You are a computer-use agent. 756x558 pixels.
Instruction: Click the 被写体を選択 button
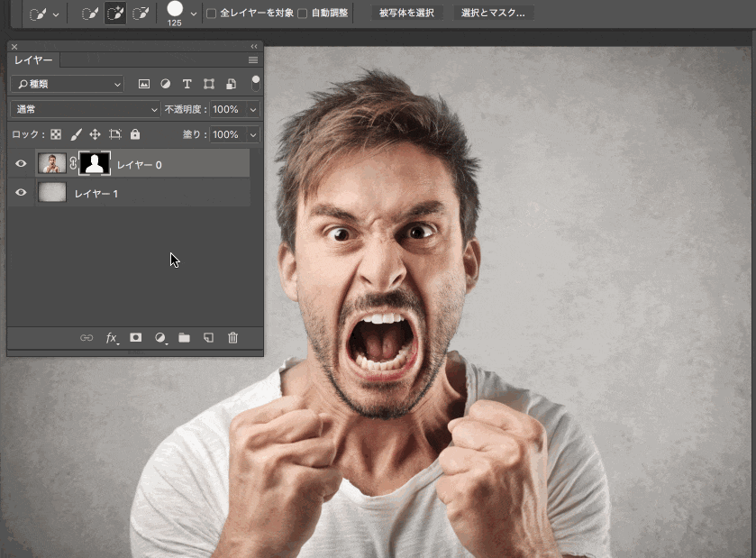pyautogui.click(x=406, y=13)
